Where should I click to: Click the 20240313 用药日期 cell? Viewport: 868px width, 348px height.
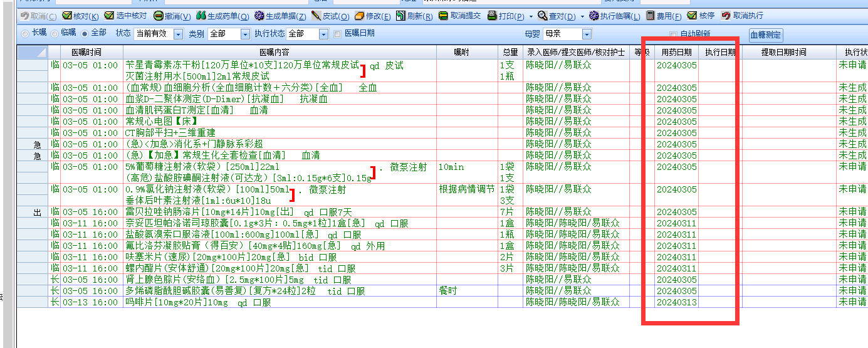tap(677, 302)
